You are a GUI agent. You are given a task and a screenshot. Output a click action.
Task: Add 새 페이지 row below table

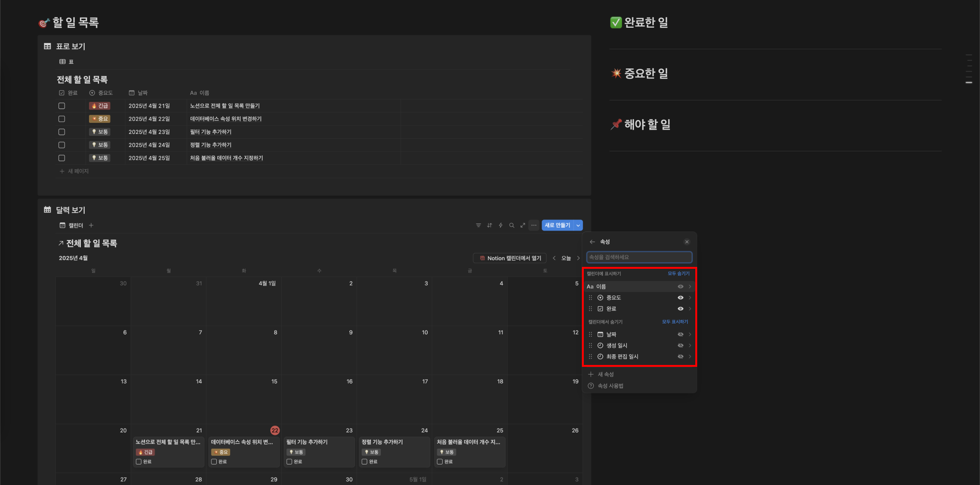pos(74,171)
